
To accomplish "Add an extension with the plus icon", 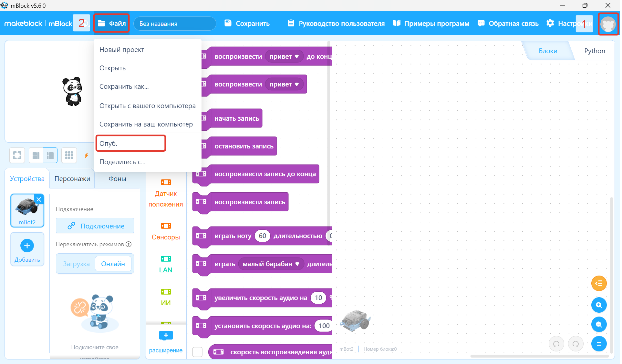I will 166,336.
